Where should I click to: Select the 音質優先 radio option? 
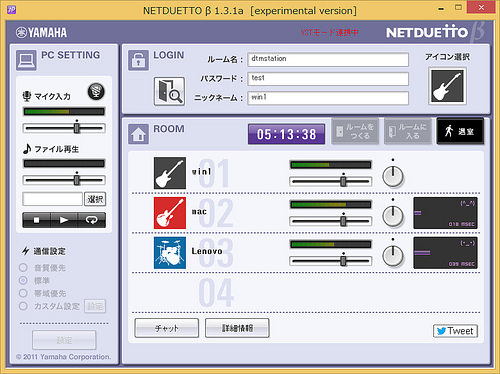[23, 268]
